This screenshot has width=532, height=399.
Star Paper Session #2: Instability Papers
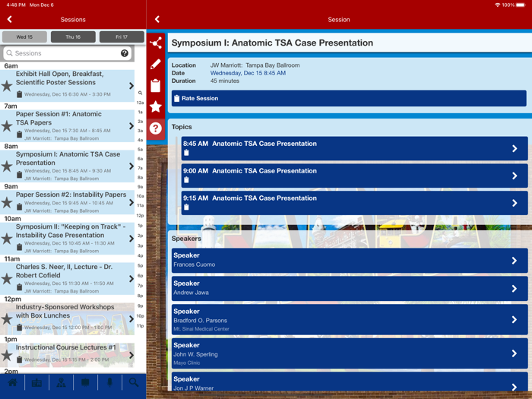7,203
